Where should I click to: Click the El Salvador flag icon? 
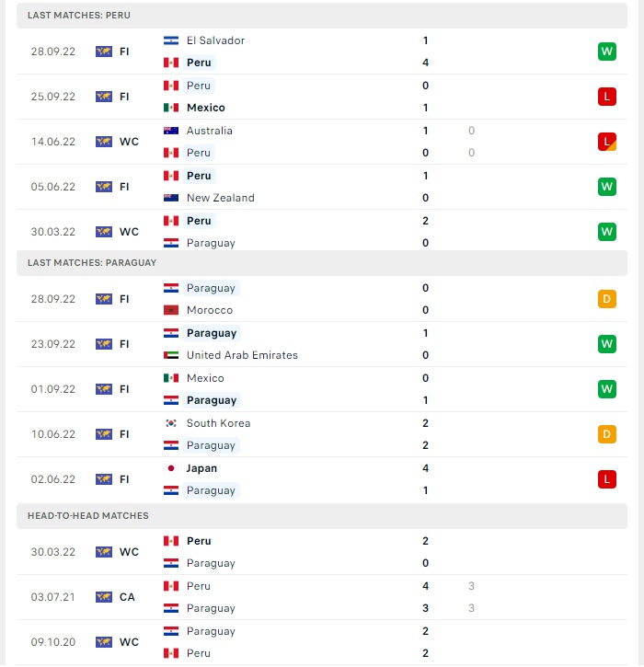(x=171, y=40)
